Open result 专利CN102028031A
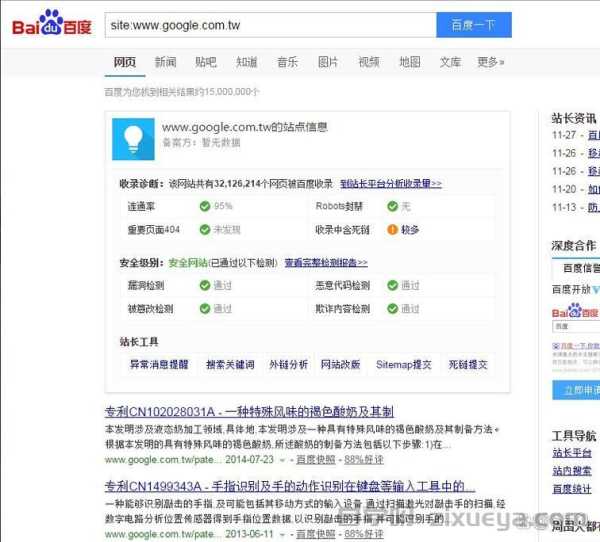 click(249, 412)
